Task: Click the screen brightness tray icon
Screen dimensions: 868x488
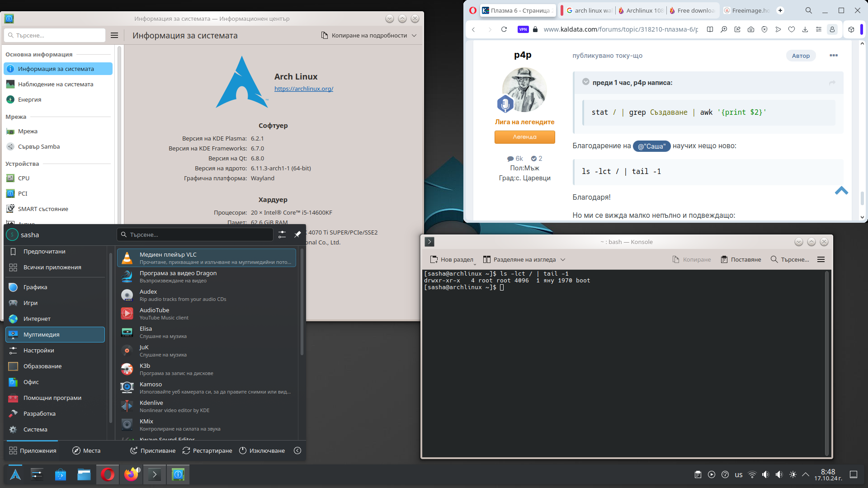Action: [793, 474]
